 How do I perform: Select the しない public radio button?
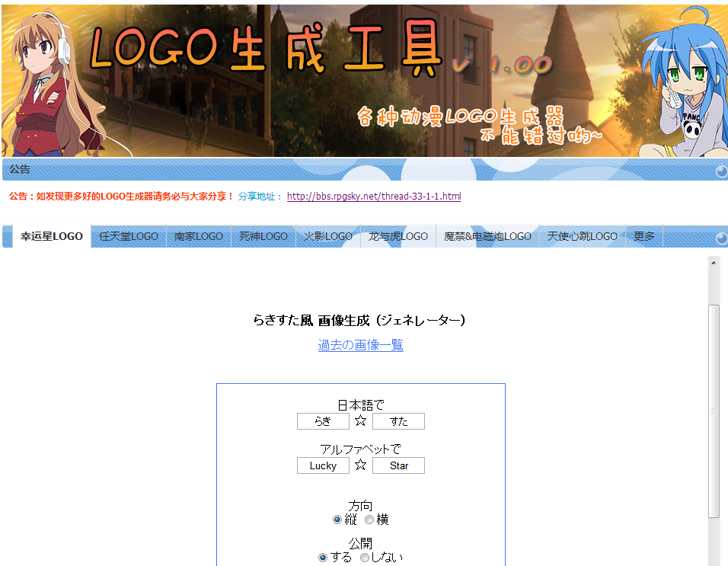tap(365, 557)
